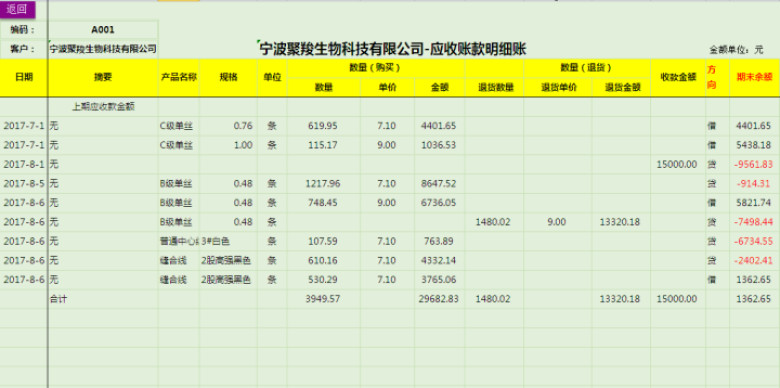Viewport: 780px width, 388px height.
Task: Click quantity cell 1217.96
Action: [x=323, y=184]
